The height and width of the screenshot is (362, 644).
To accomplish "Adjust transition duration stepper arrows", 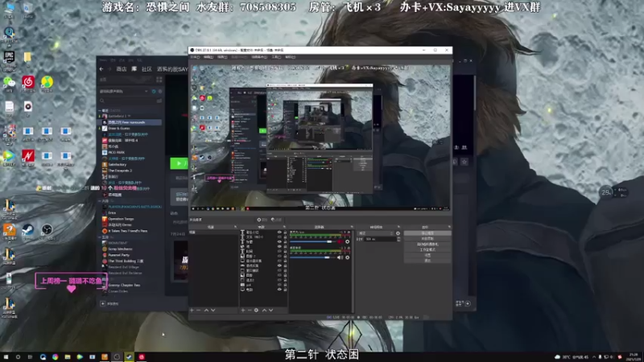I will click(x=398, y=239).
